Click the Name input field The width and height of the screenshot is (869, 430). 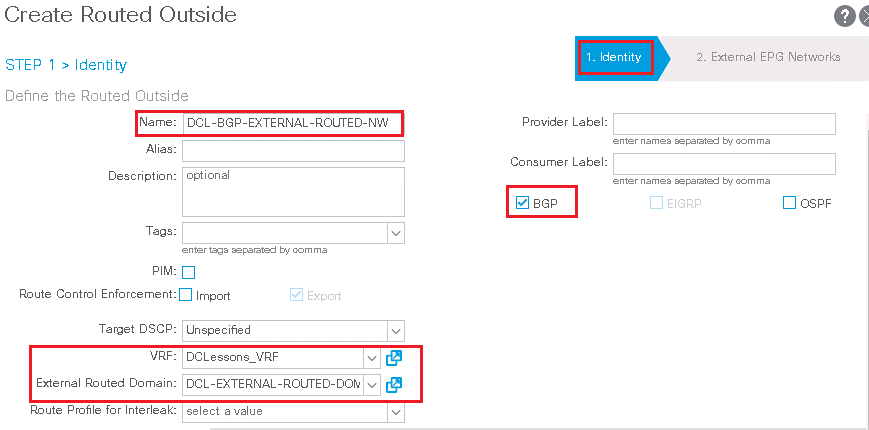coord(293,124)
